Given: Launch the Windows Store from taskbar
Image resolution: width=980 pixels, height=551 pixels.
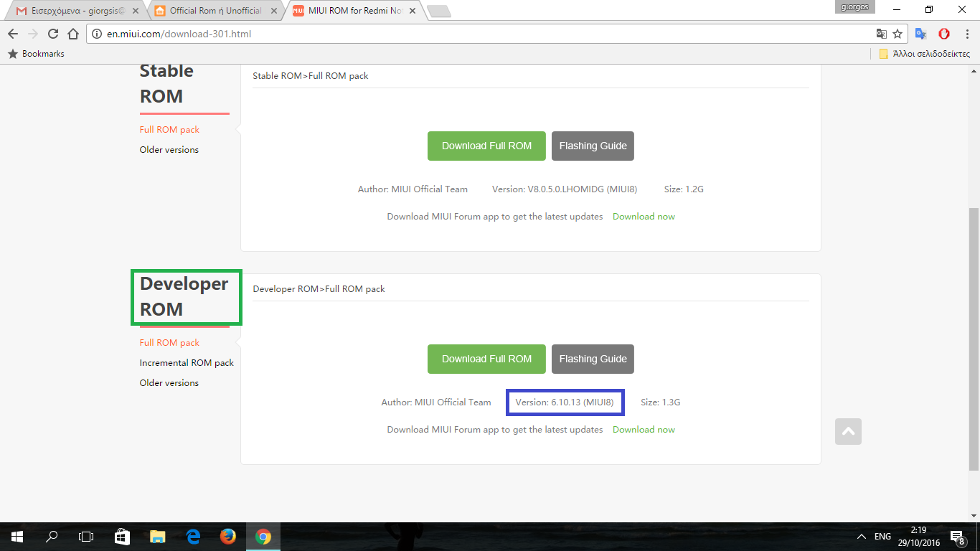Looking at the screenshot, I should coord(122,537).
